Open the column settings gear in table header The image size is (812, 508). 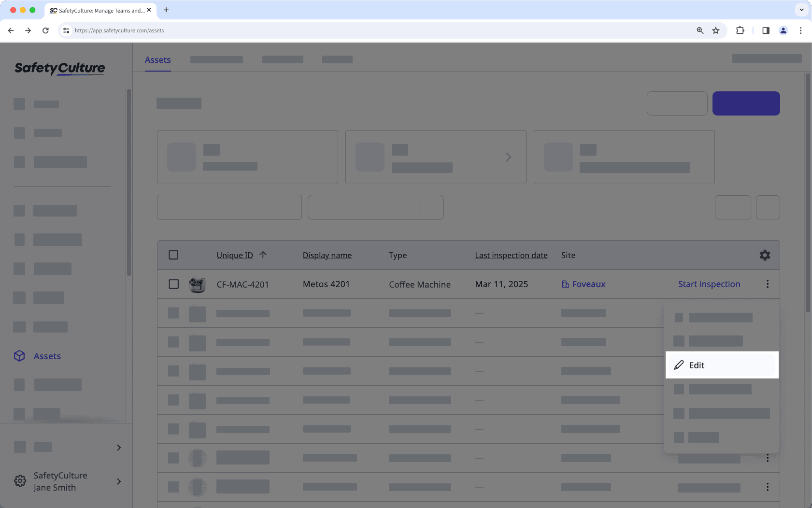(x=765, y=255)
